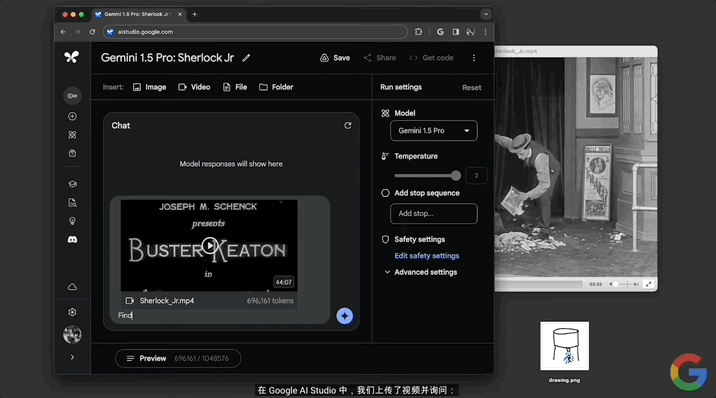Open the lightbulb prompt gallery icon

point(72,221)
